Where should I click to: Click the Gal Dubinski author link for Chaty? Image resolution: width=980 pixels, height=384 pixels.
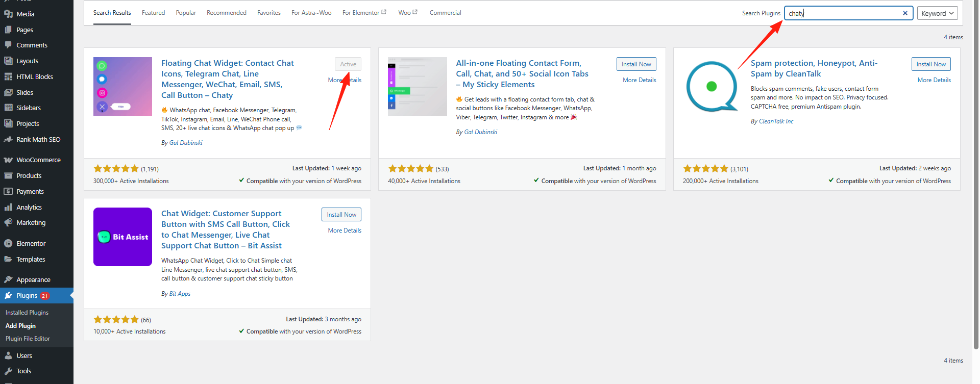(186, 143)
